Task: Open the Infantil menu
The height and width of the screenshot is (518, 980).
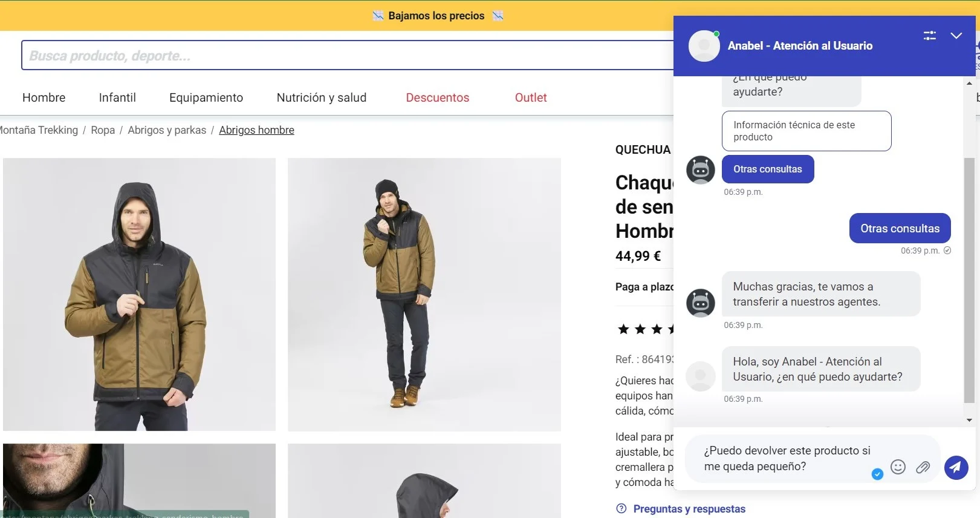Action: point(117,97)
